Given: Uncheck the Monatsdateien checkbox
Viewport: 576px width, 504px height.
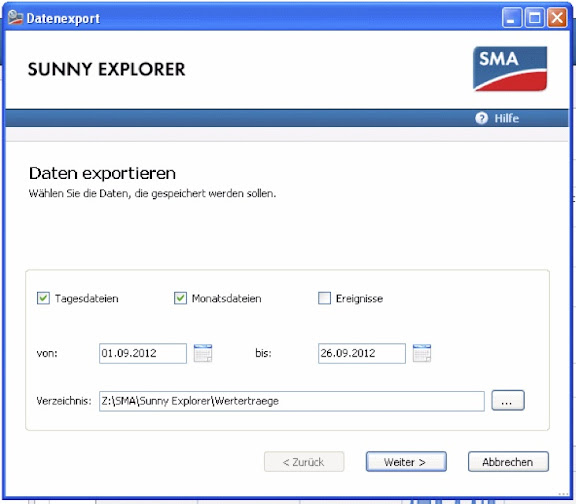Looking at the screenshot, I should click(x=180, y=298).
